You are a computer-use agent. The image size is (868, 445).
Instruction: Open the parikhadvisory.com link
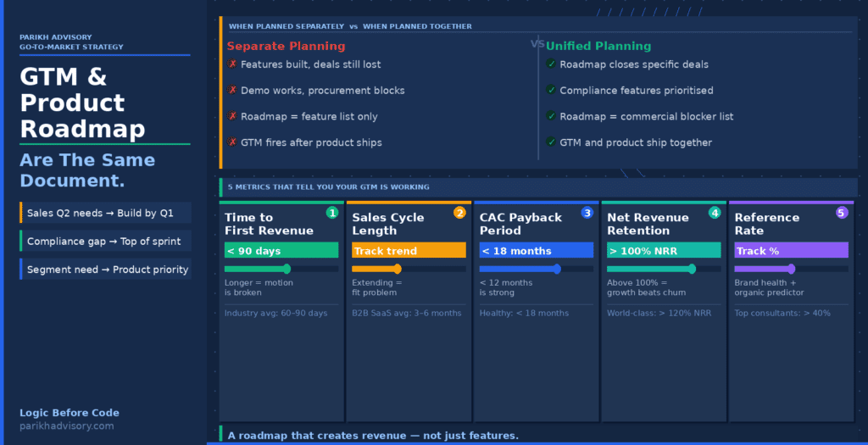point(67,426)
